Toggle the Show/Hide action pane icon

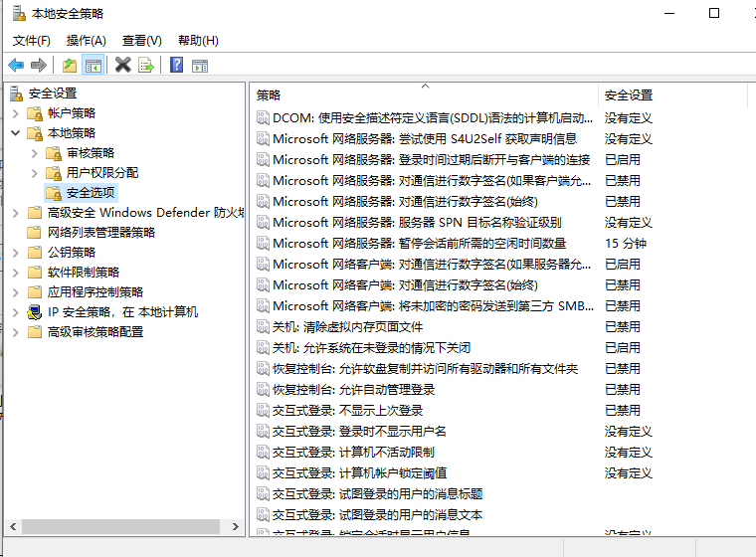pos(200,66)
